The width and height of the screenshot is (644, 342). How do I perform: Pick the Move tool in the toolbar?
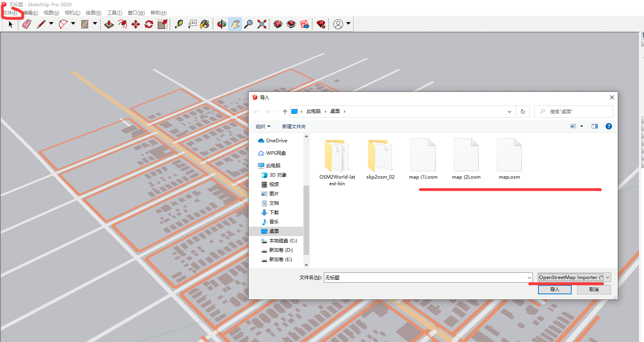[x=136, y=24]
